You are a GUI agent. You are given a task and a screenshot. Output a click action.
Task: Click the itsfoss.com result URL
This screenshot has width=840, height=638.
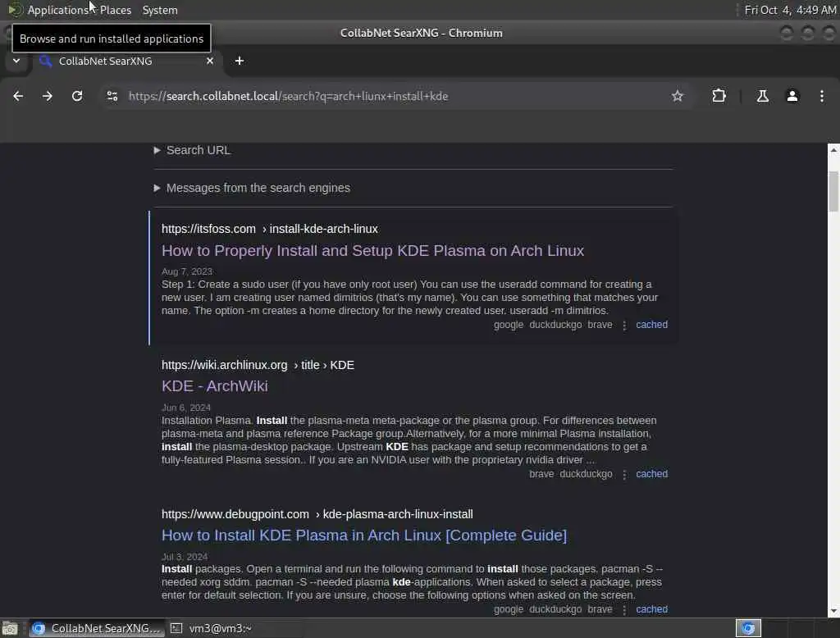pyautogui.click(x=269, y=230)
